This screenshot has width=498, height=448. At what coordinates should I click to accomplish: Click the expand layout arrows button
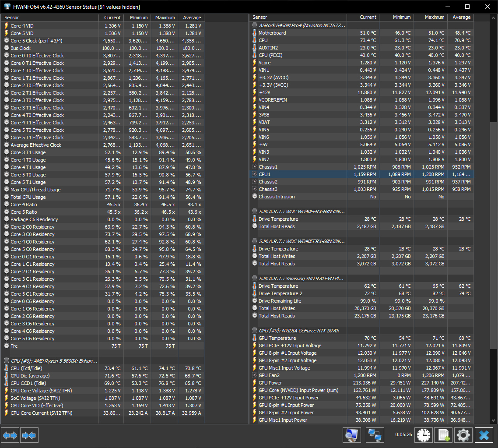pos(10,435)
